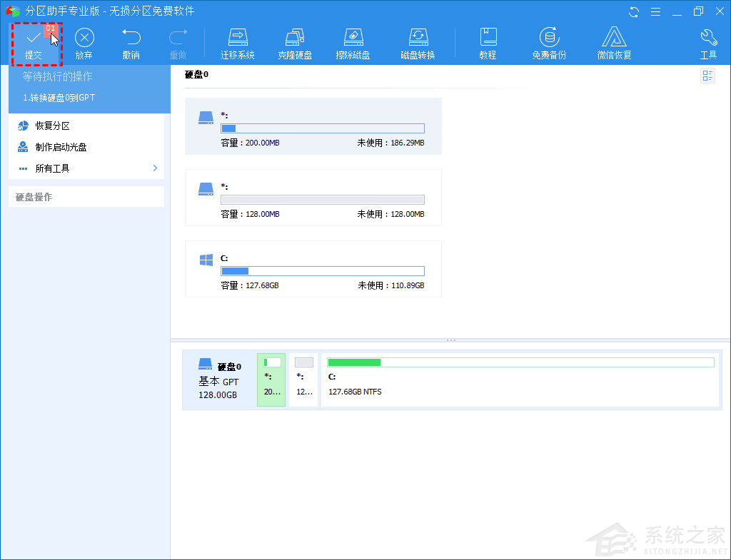Open the 工具 menu icon
Screen dimensions: 731x560
pyautogui.click(x=708, y=41)
